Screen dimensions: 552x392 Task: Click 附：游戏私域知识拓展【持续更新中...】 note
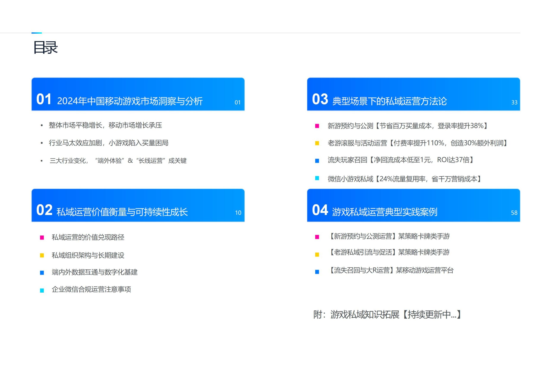click(x=388, y=315)
